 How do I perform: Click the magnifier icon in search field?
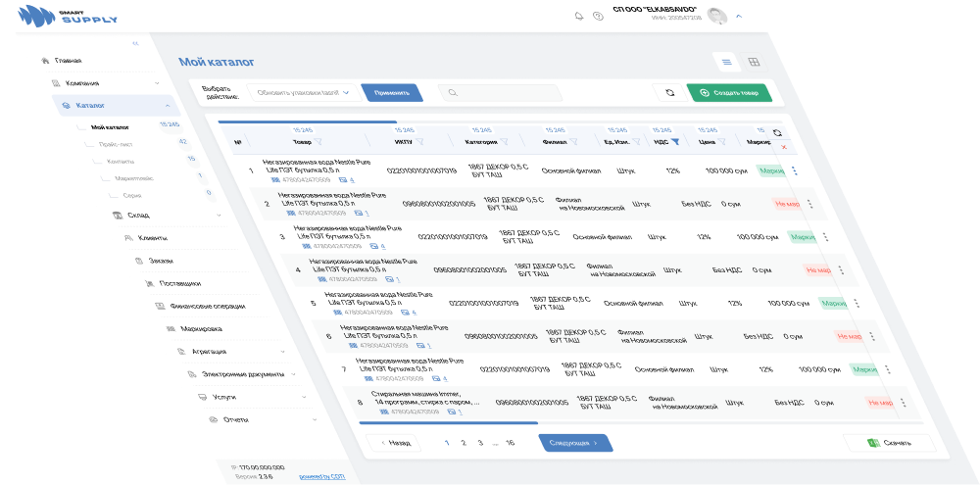click(x=451, y=93)
